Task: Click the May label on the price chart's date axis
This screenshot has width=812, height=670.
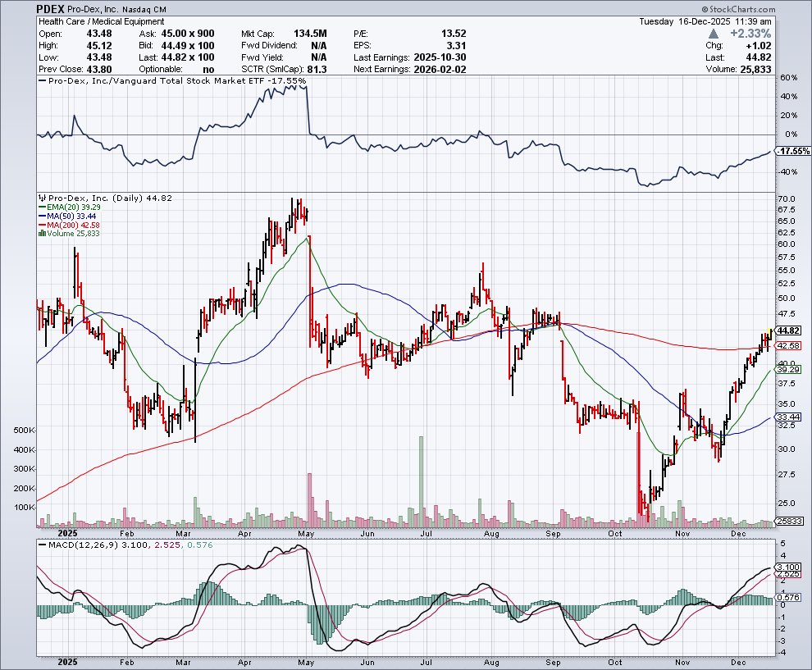Action: pyautogui.click(x=307, y=533)
